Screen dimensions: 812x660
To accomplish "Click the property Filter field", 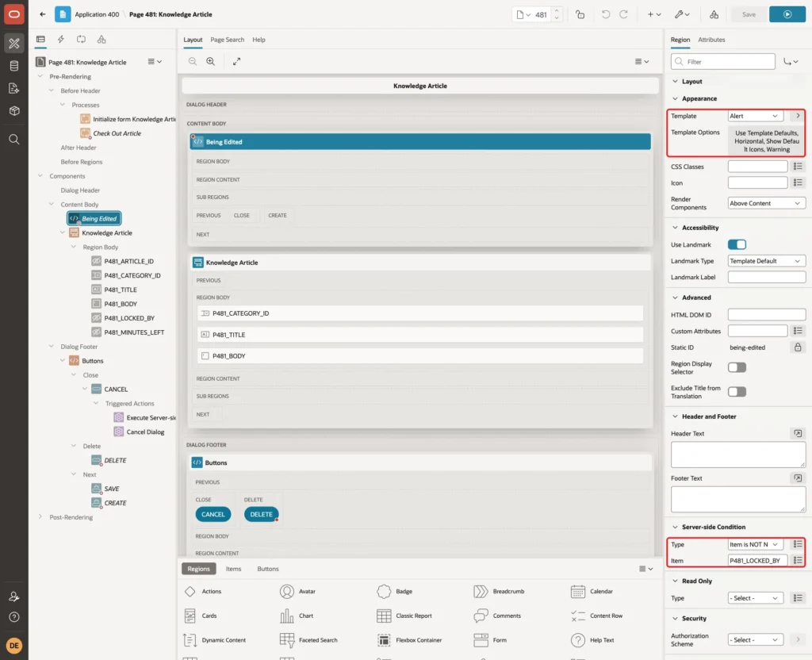I will coord(723,62).
